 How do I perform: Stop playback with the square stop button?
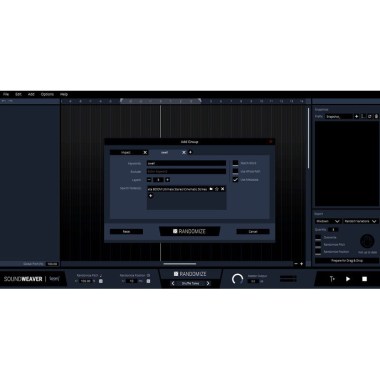click(364, 279)
